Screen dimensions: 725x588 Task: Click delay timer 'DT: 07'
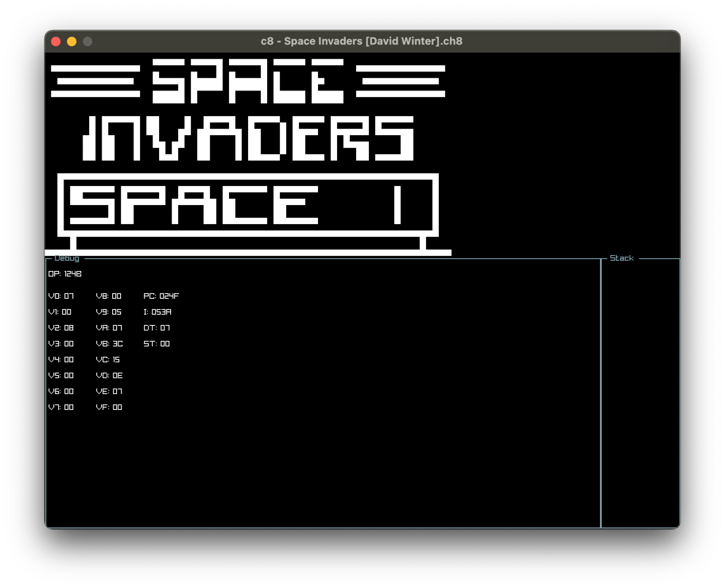pyautogui.click(x=157, y=327)
